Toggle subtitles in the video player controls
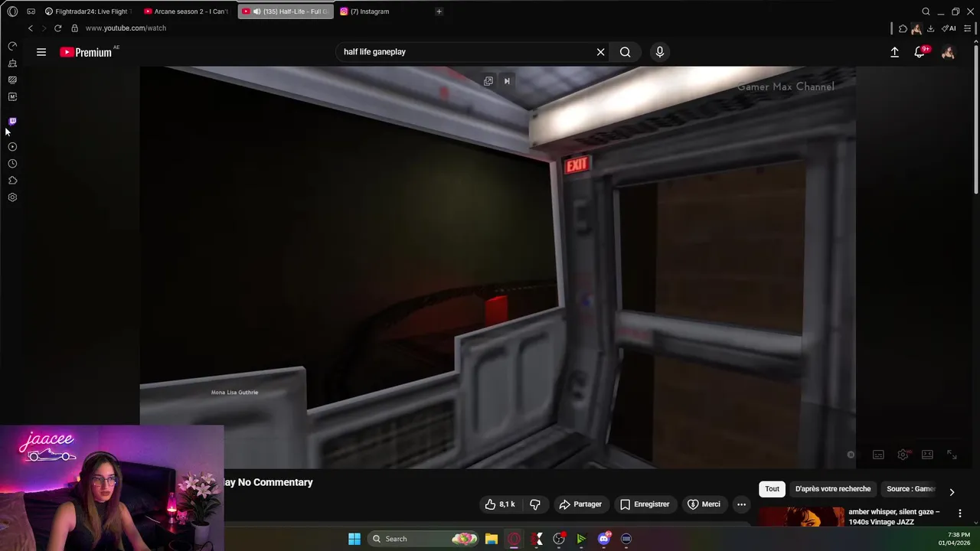980x551 pixels. 878,455
